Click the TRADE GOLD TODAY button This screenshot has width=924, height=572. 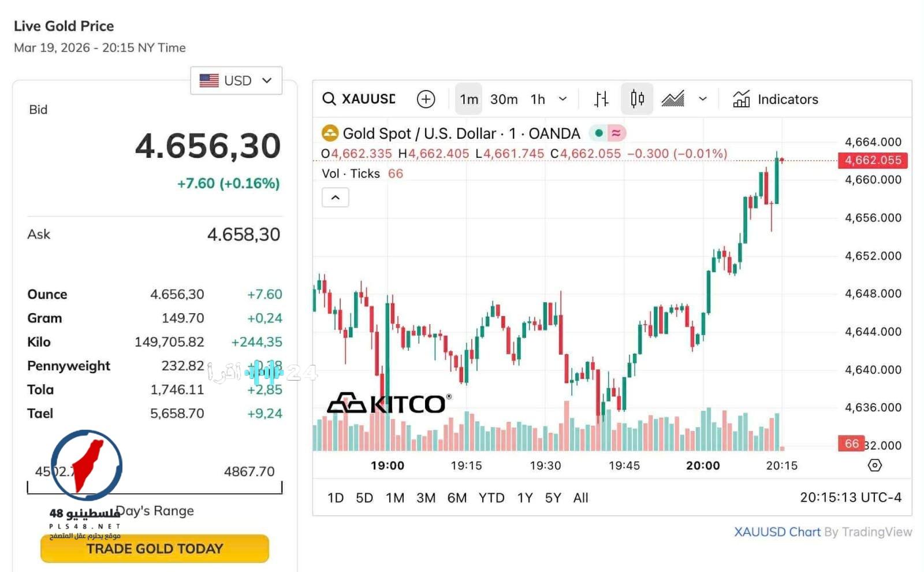(154, 549)
